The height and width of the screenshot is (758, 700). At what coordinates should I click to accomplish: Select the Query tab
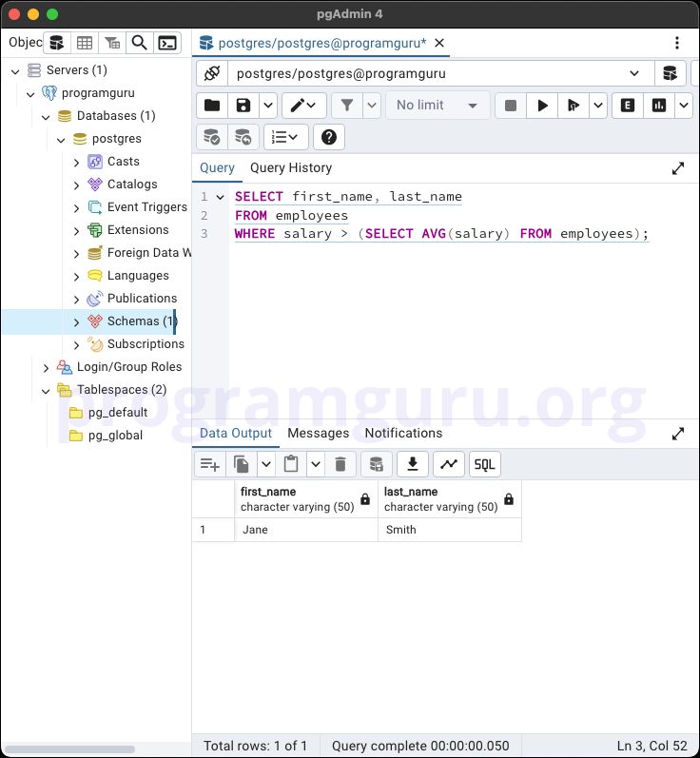click(217, 167)
